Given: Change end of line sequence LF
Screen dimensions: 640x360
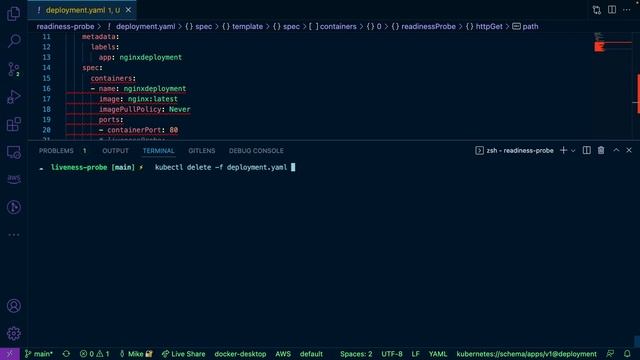Looking at the screenshot, I should (415, 354).
